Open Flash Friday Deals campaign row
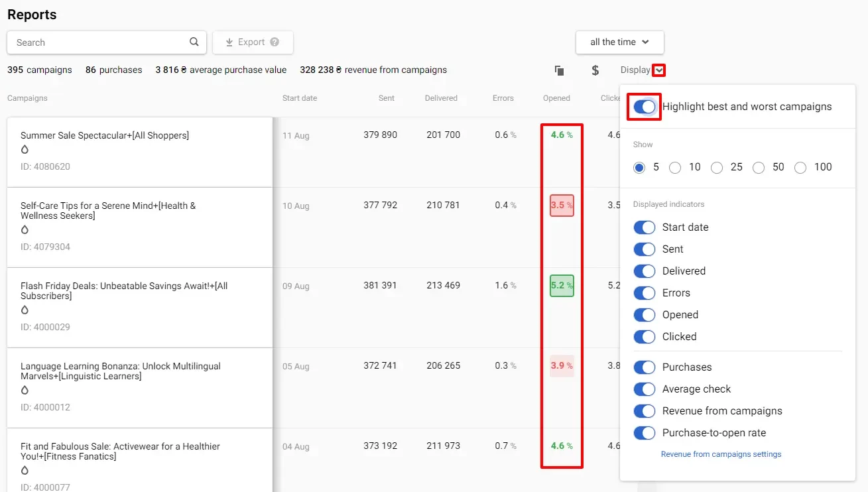This screenshot has height=492, width=868. 140,308
